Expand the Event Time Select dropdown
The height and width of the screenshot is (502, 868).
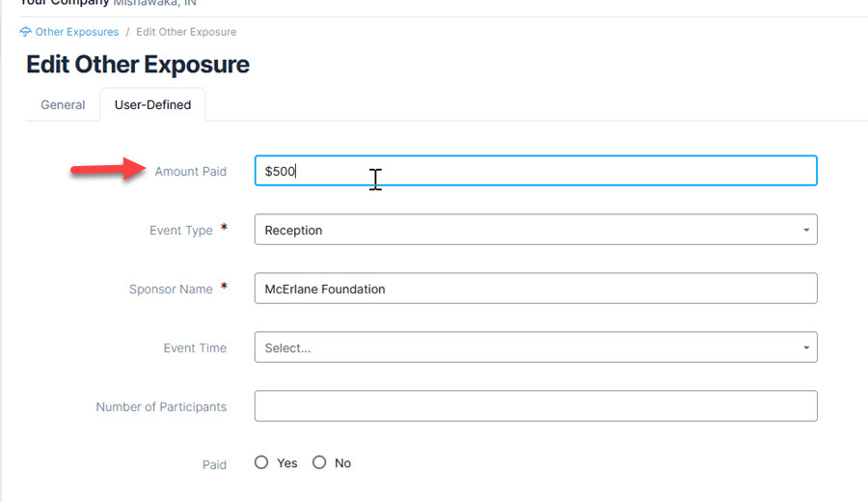(x=535, y=348)
